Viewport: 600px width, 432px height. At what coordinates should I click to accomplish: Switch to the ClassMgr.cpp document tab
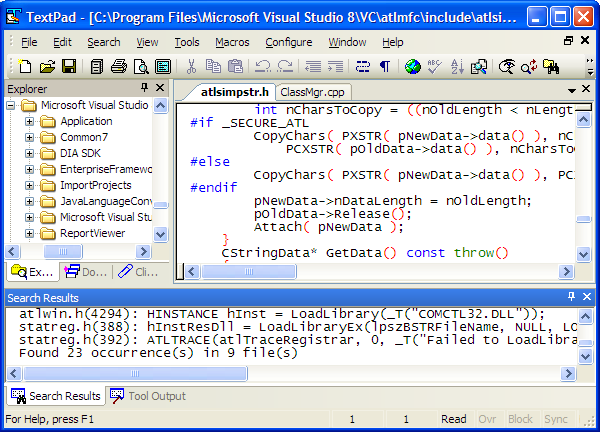(312, 91)
